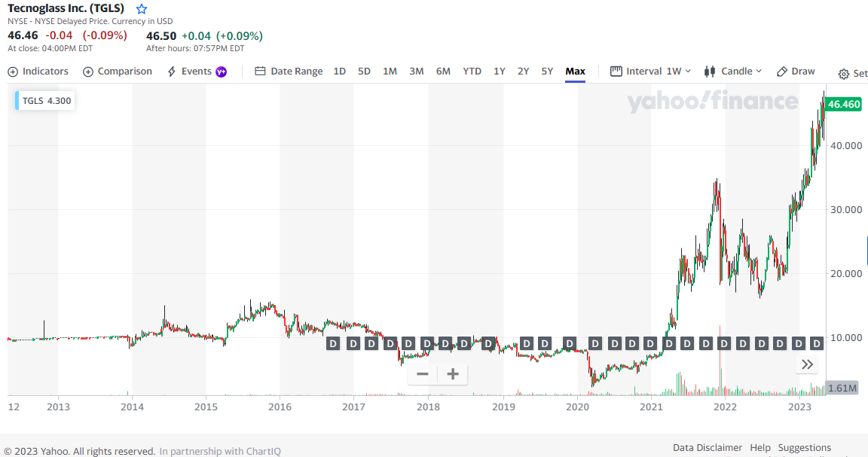
Task: Open the Data Disclaimer link
Action: (x=707, y=448)
